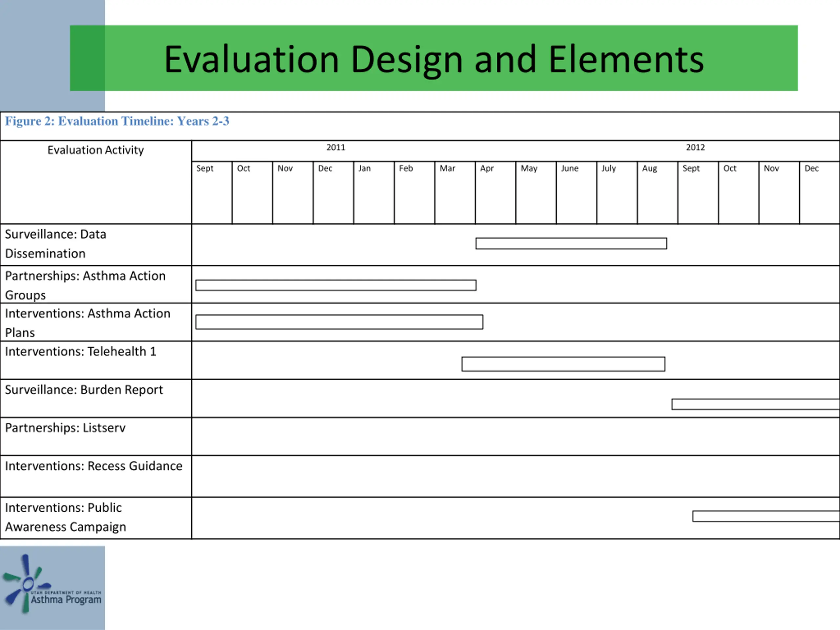Select the 2011 year header
The height and width of the screenshot is (630, 840).
336,147
